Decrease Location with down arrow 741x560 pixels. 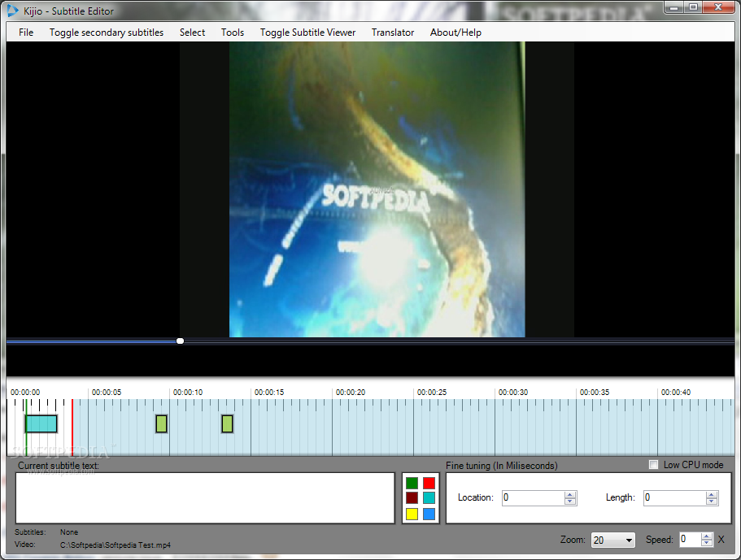click(x=570, y=501)
